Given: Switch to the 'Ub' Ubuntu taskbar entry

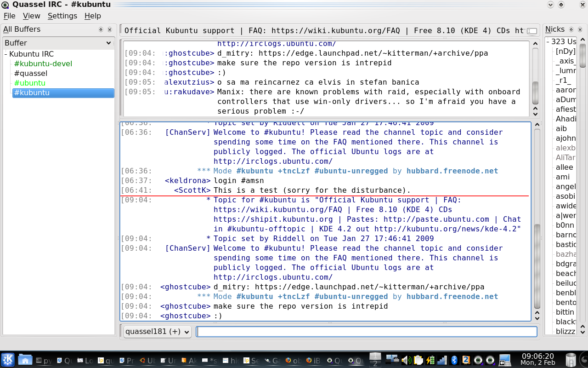Looking at the screenshot, I should [147, 360].
